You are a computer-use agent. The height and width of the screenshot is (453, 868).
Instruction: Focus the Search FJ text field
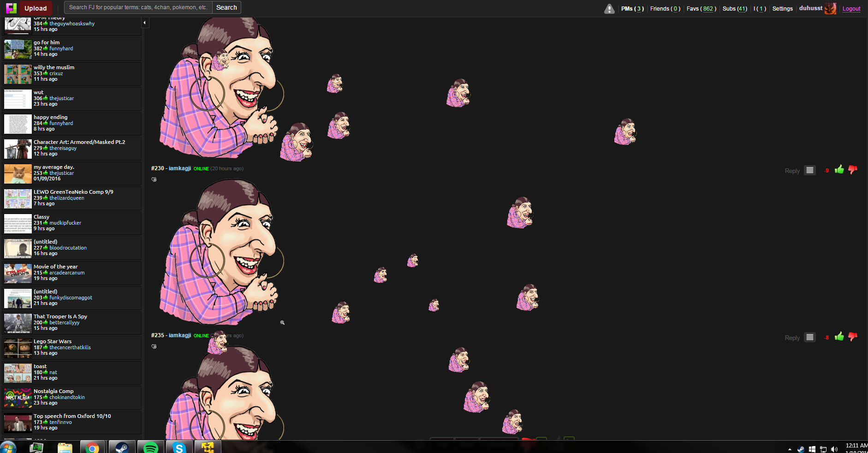coord(138,7)
